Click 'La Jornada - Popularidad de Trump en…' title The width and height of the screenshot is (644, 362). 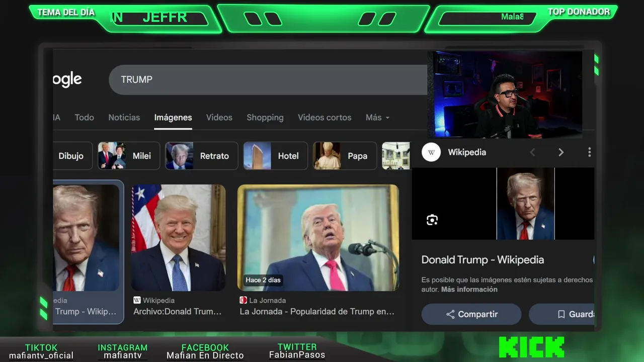point(317,312)
